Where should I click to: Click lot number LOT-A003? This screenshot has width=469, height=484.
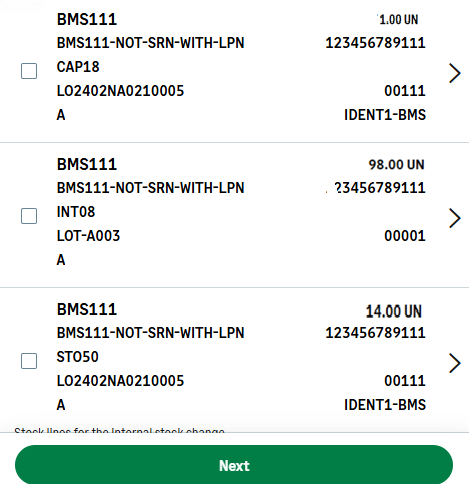tap(88, 236)
